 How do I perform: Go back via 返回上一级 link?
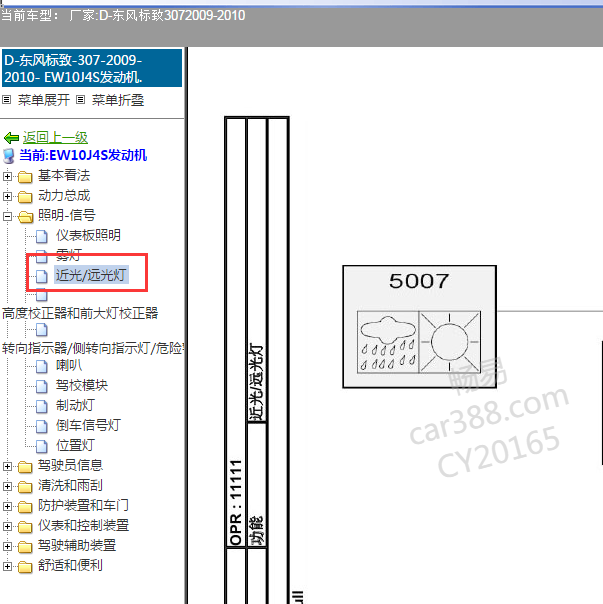55,138
